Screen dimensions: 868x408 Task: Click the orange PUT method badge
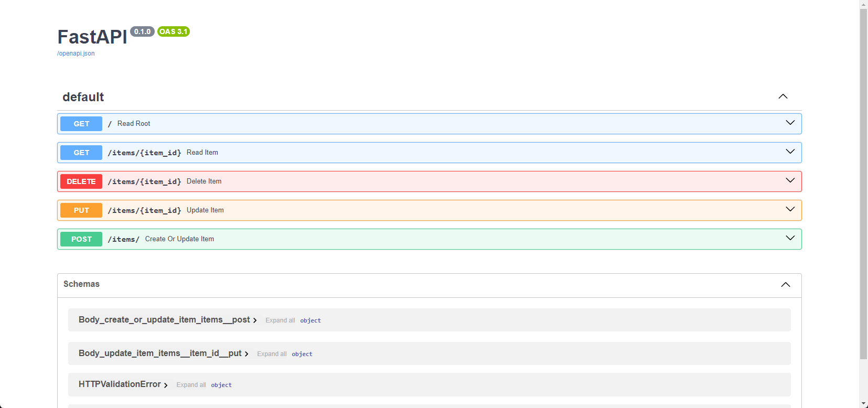[x=81, y=210]
